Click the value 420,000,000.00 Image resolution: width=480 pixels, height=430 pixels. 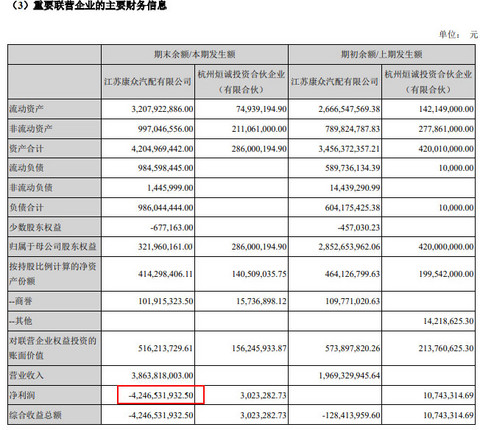point(446,247)
